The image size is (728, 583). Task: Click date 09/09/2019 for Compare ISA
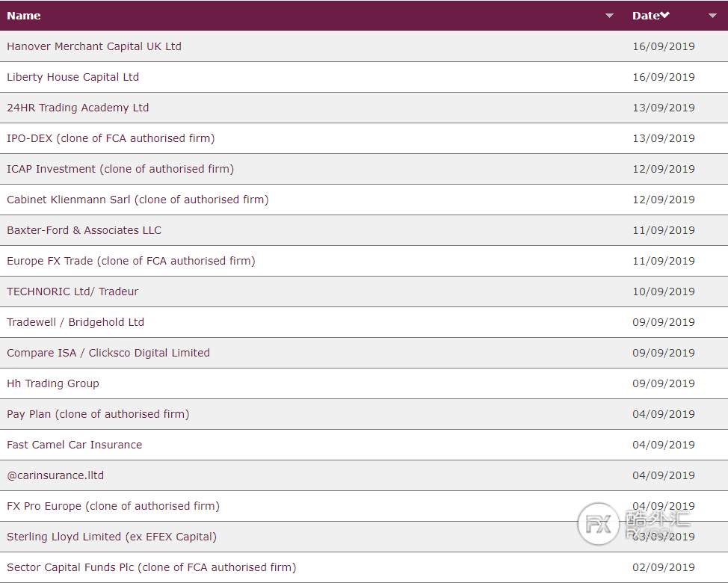tap(664, 353)
